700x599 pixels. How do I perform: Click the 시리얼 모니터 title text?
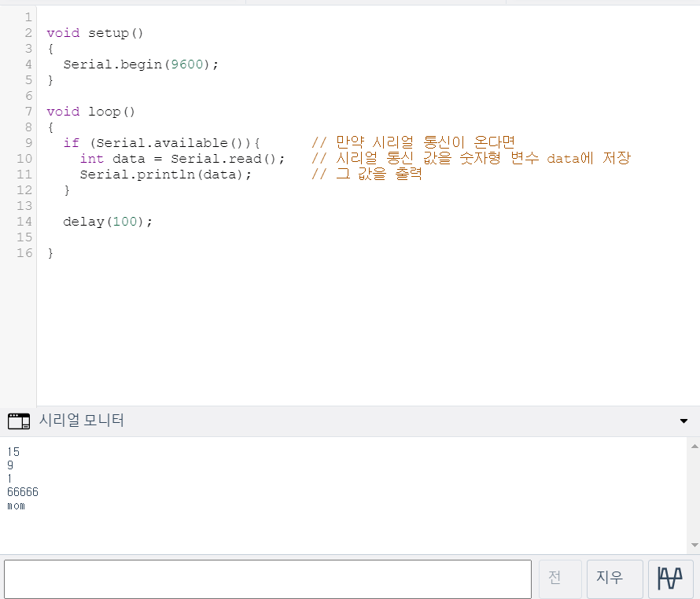point(81,420)
